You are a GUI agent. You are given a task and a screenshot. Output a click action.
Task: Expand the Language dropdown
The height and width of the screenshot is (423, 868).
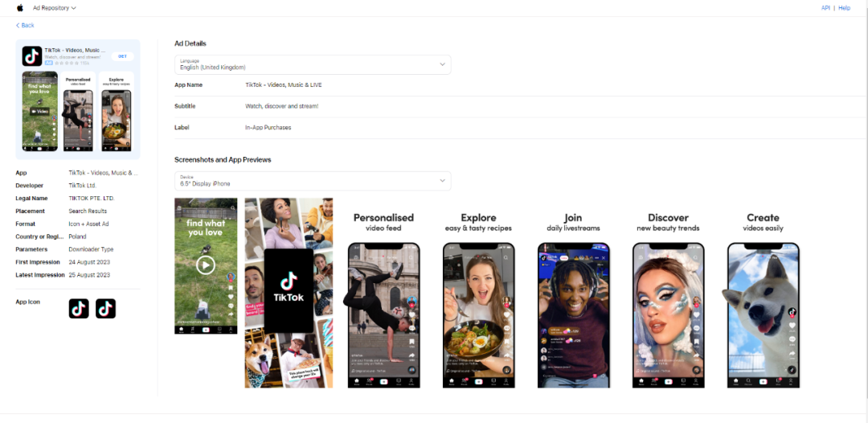313,64
